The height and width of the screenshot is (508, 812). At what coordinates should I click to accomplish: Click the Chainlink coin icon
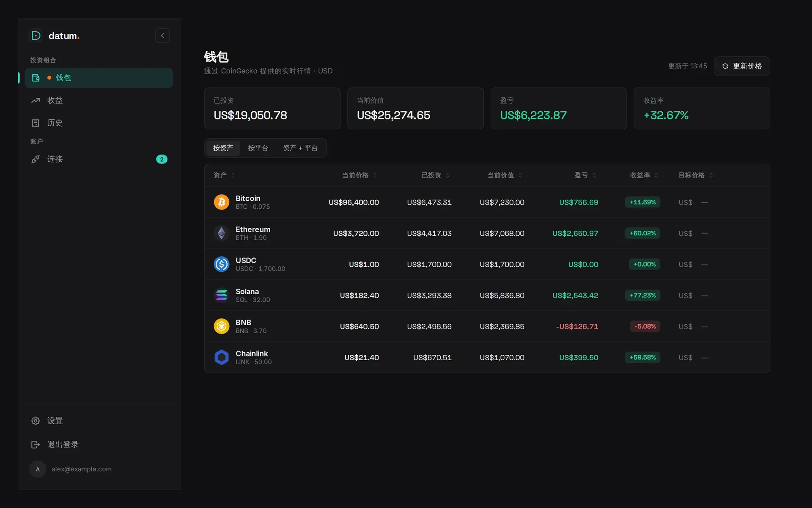click(x=222, y=357)
